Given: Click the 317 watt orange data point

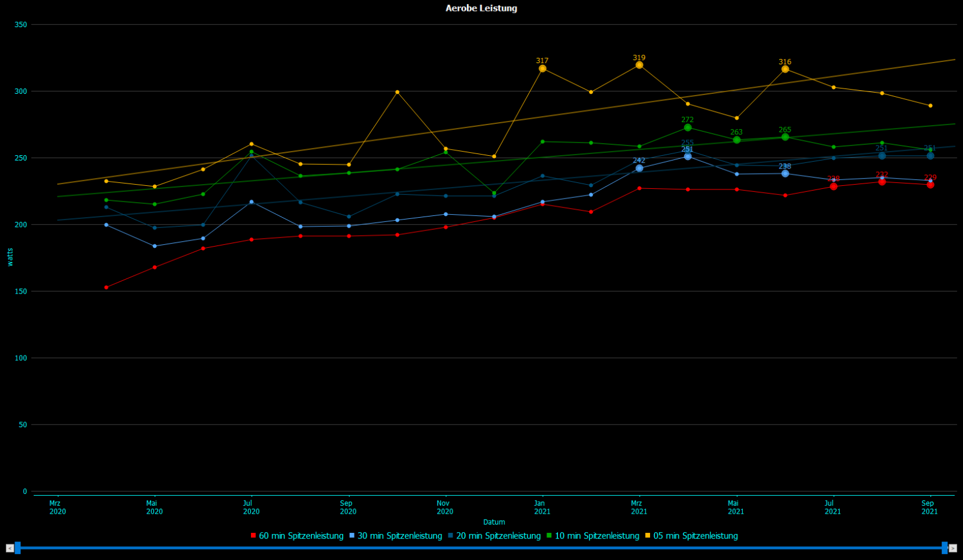Looking at the screenshot, I should pyautogui.click(x=542, y=69).
